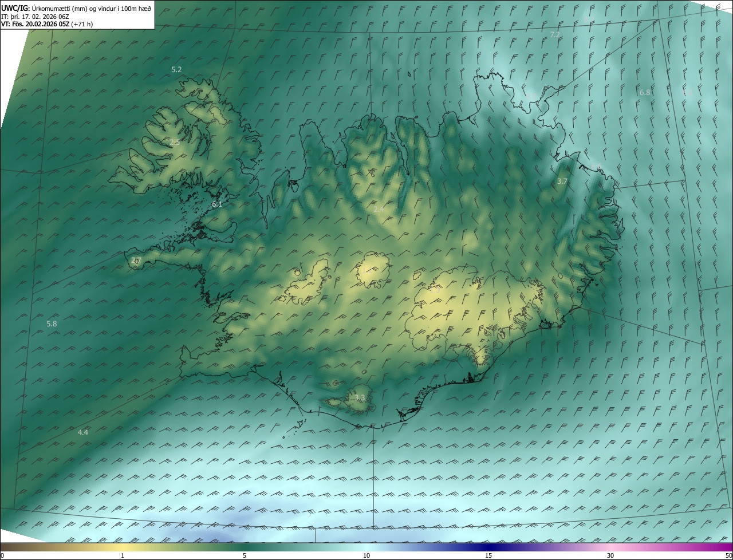Viewport: 733px width, 560px height.
Task: Click the 2.5 value on the Westfjords
Action: 175,142
